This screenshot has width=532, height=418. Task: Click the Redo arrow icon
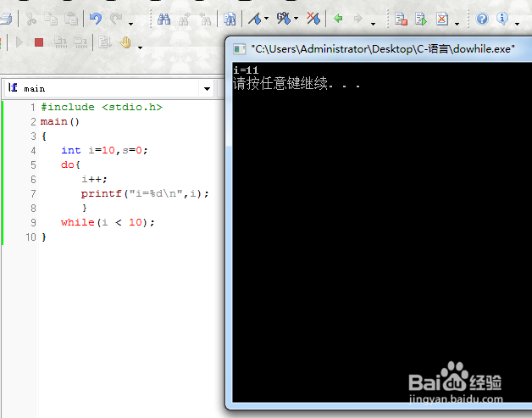point(116,19)
